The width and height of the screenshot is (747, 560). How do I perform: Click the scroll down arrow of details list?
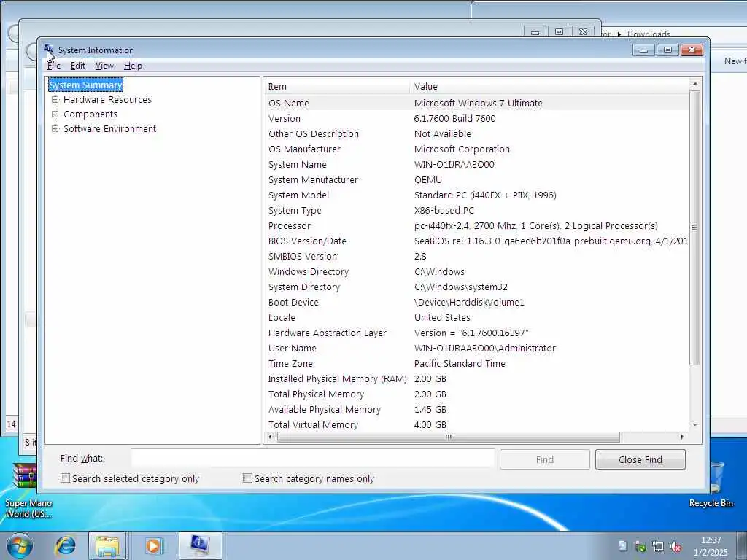(x=694, y=425)
